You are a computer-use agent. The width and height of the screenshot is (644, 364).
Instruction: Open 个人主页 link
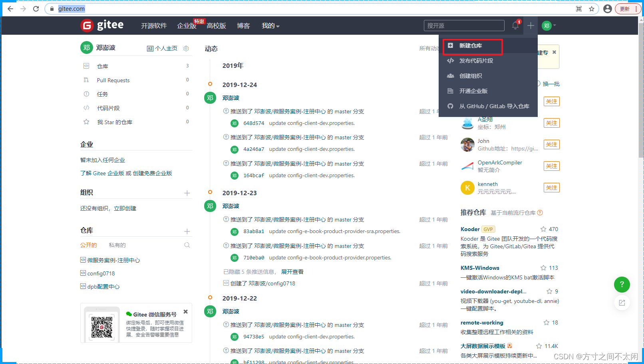[162, 48]
